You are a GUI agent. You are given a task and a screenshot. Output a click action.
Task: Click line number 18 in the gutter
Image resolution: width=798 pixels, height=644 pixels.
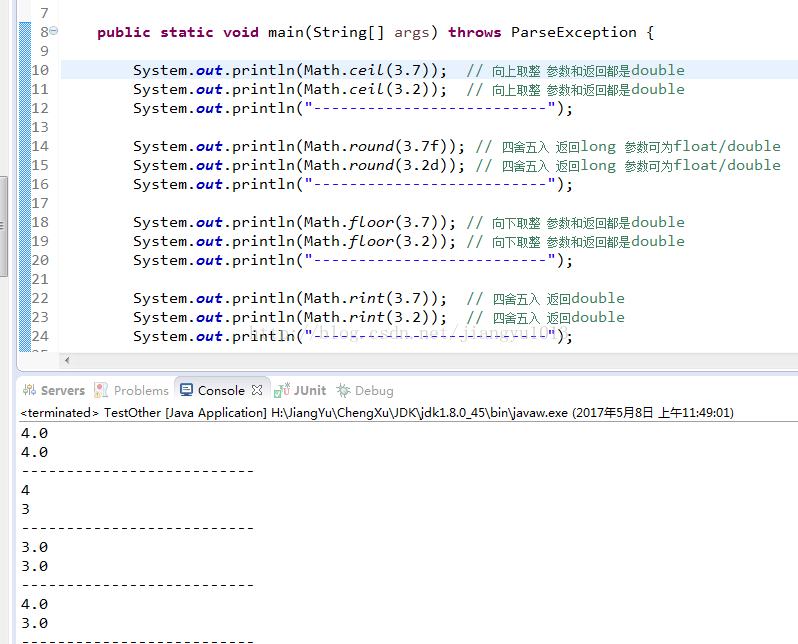40,222
